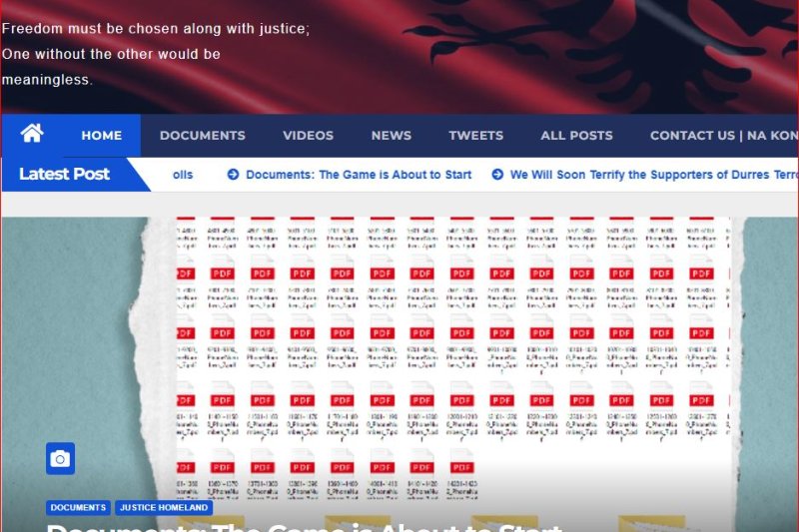Open the NEWS section

coord(391,136)
